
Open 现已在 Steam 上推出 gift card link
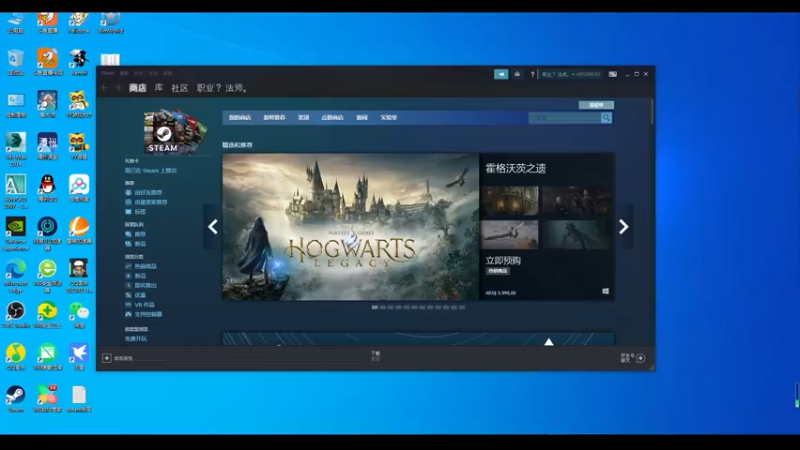(151, 170)
